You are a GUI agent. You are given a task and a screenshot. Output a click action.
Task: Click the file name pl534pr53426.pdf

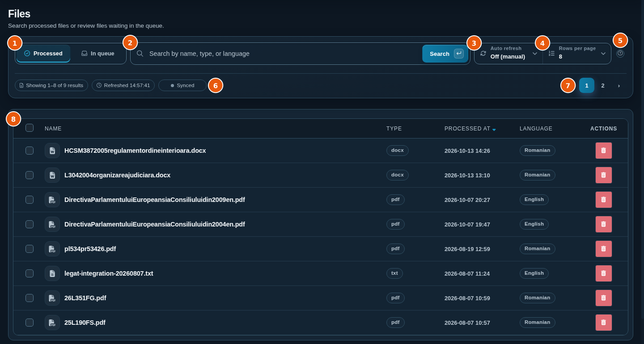point(90,249)
